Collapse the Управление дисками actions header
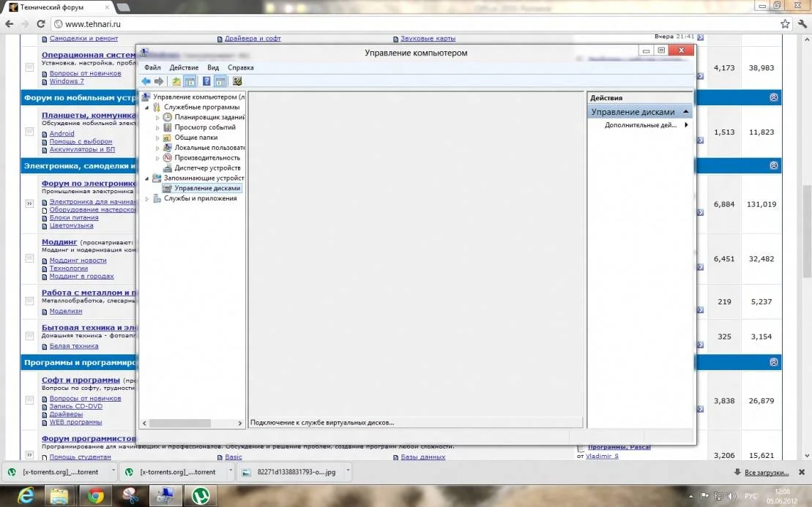The image size is (812, 507). tap(685, 112)
